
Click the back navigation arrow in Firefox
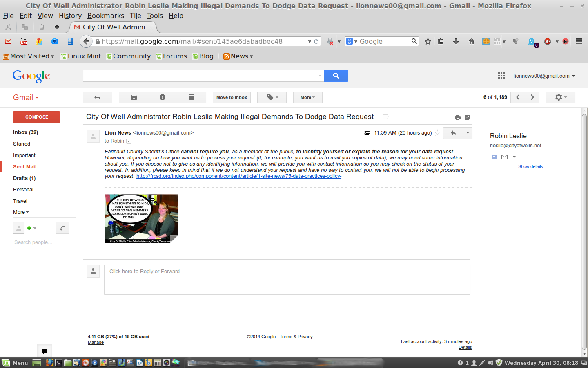click(x=86, y=41)
